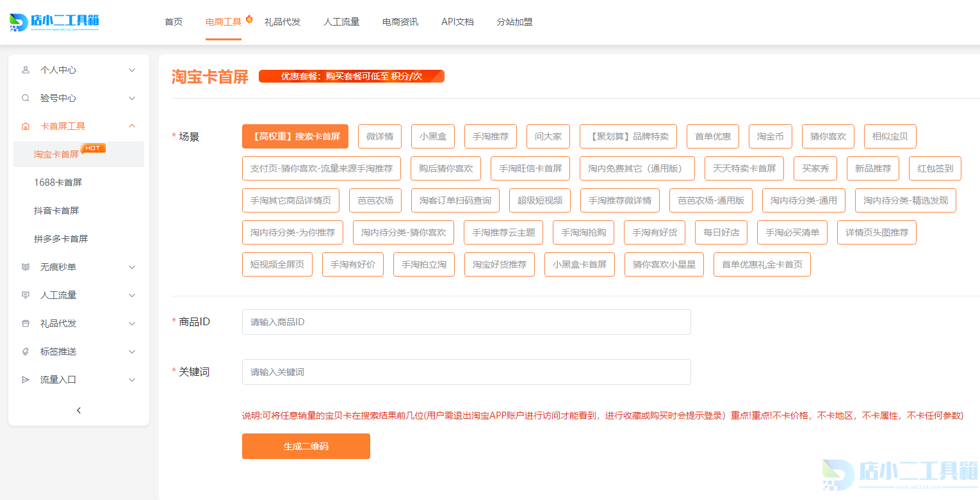Collapse the 卡首屏工具 menu chevron
Viewport: 980px width, 500px height.
[132, 126]
